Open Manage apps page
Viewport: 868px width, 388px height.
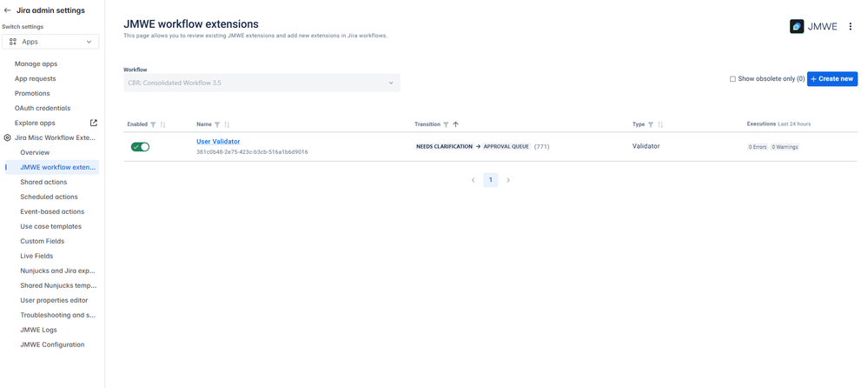click(x=36, y=64)
